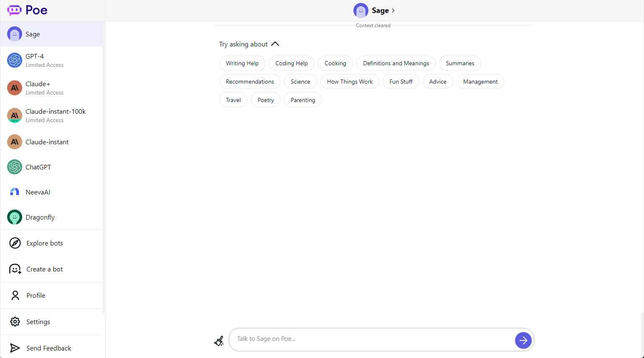Pick the Science topic chip
This screenshot has width=644, height=358.
(x=300, y=82)
